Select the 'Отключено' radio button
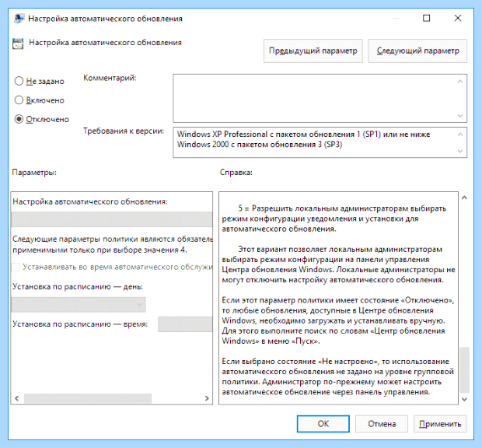Screen dimensions: 482x448 tap(19, 119)
